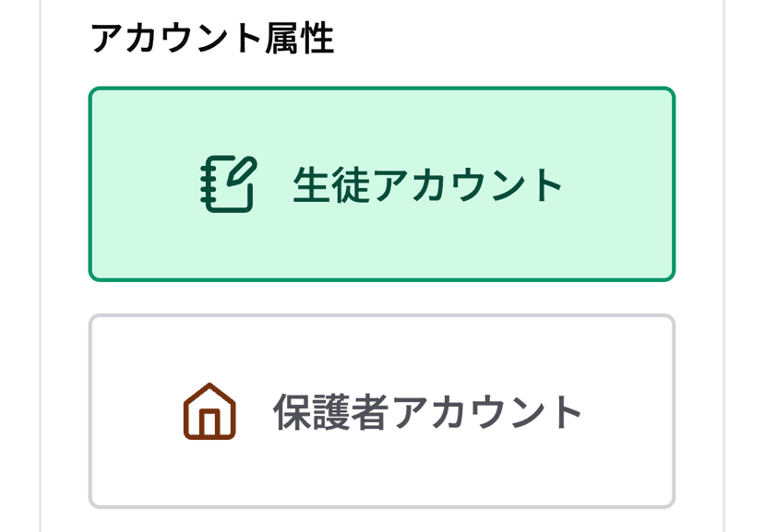The width and height of the screenshot is (764, 532).
Task: Click the 生徒アカウント text label
Action: pyautogui.click(x=427, y=185)
